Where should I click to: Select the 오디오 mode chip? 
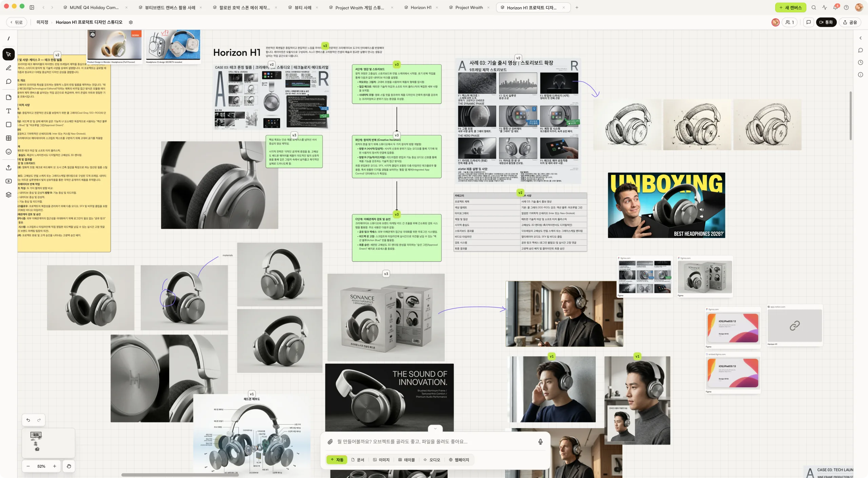click(432, 460)
